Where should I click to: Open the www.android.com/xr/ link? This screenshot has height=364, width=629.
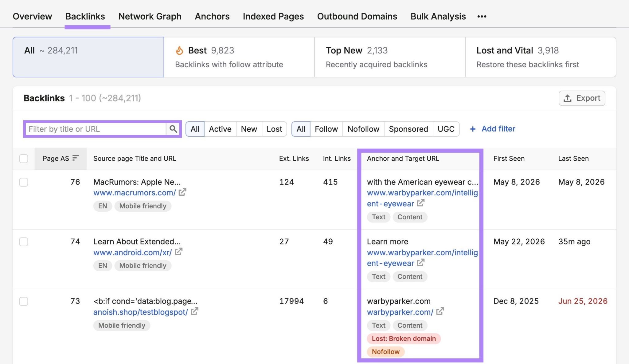click(x=133, y=252)
